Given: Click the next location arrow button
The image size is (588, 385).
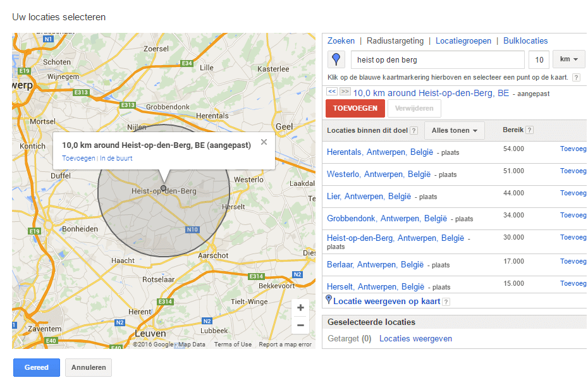Looking at the screenshot, I should tap(345, 92).
